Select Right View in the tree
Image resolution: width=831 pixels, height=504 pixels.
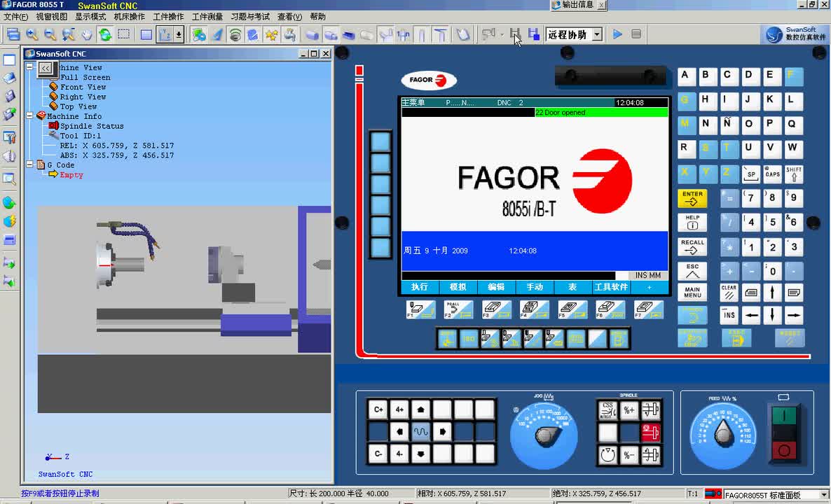83,97
